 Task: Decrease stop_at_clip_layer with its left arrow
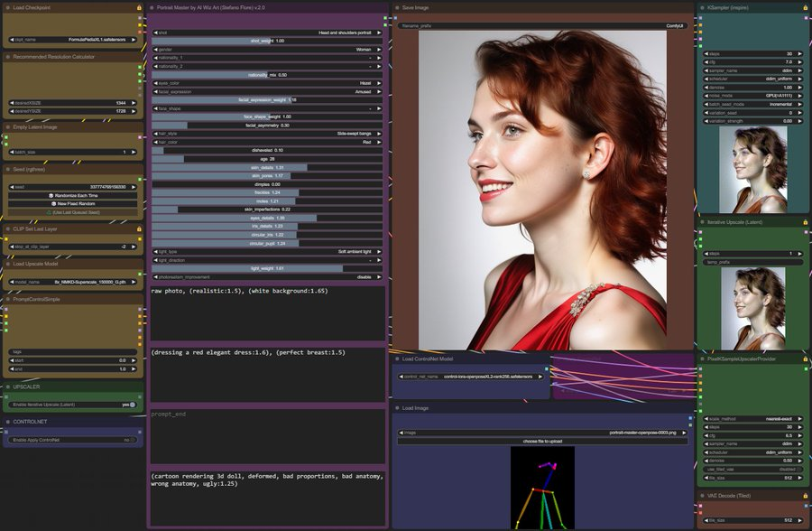click(x=12, y=247)
